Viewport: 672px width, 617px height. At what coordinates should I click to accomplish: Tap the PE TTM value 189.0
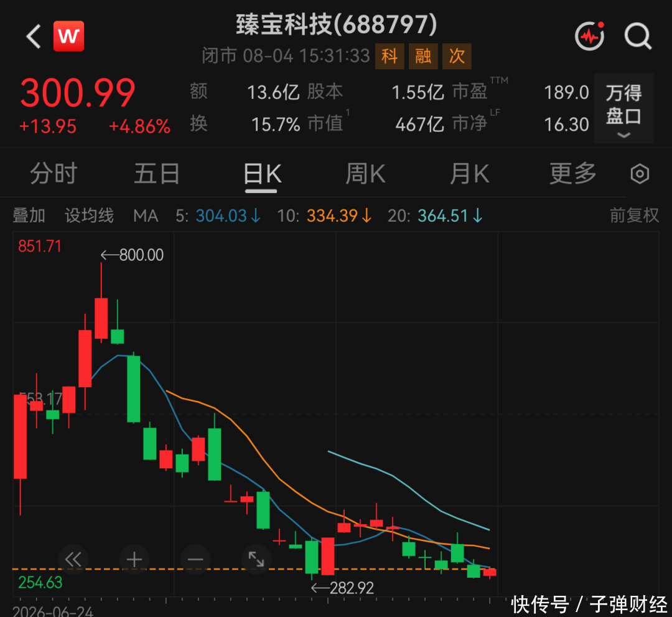point(567,93)
